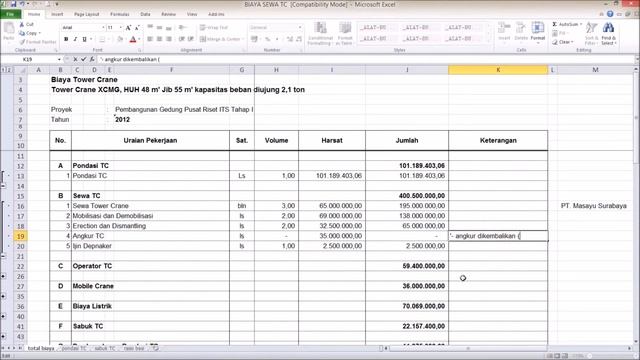The width and height of the screenshot is (640, 360).
Task: Click the top align icon
Action: tap(150, 27)
